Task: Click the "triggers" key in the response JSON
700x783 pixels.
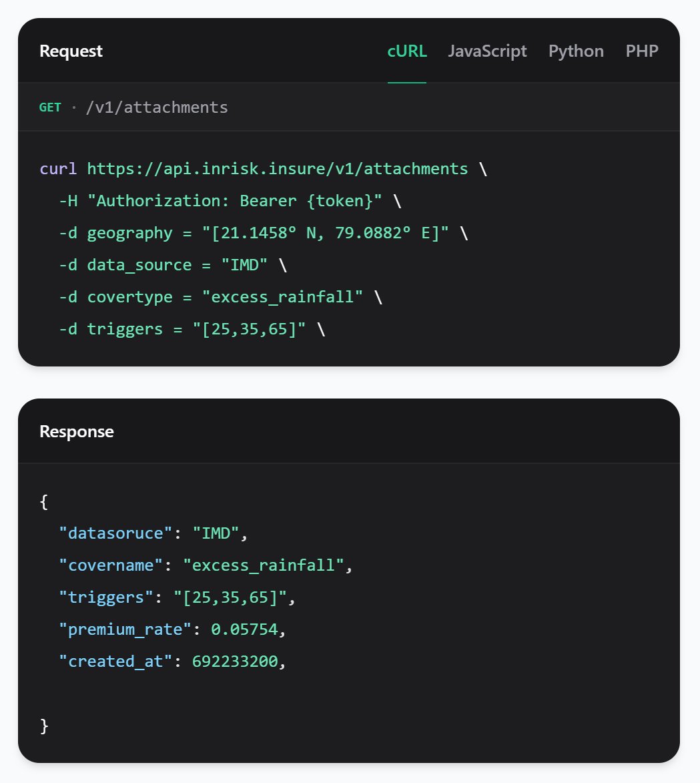Action: pos(106,597)
